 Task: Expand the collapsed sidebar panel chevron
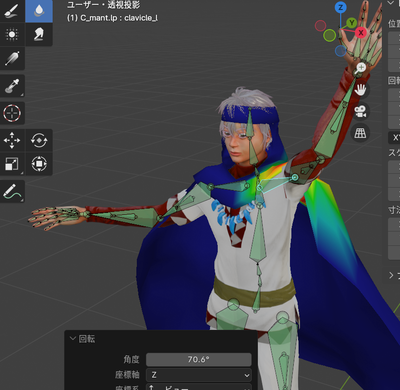tap(391, 275)
